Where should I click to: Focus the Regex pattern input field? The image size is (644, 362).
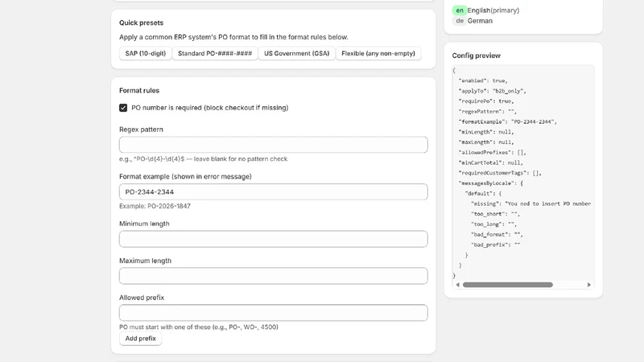(273, 145)
